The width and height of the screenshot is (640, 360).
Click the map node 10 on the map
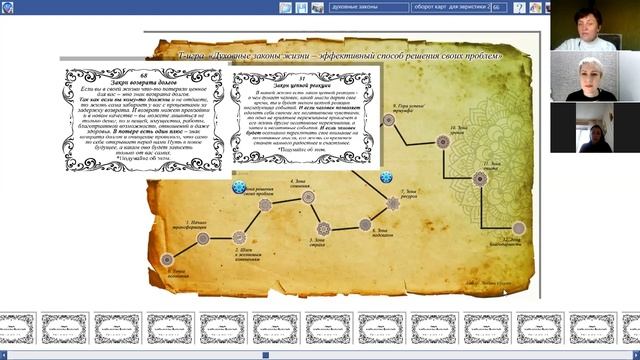[x=443, y=142]
